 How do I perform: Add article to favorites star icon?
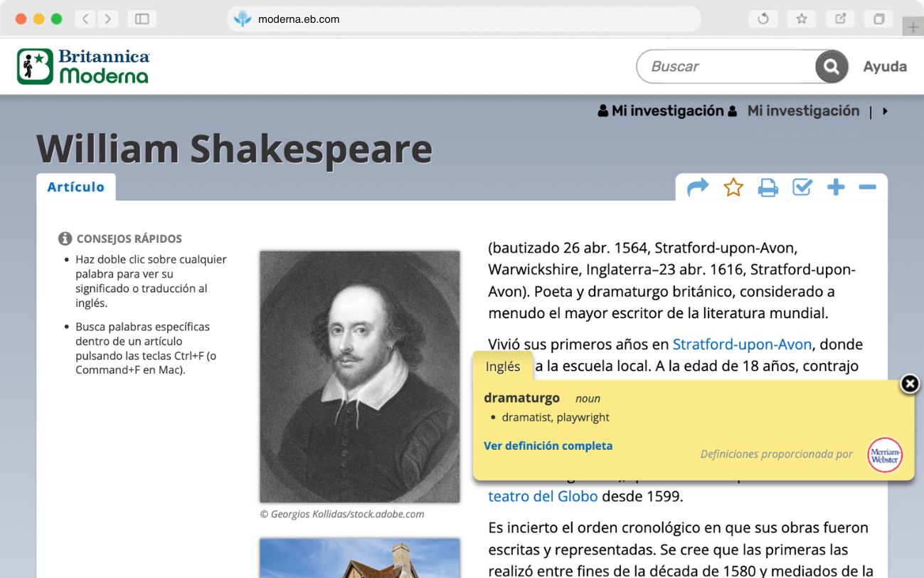click(x=733, y=188)
